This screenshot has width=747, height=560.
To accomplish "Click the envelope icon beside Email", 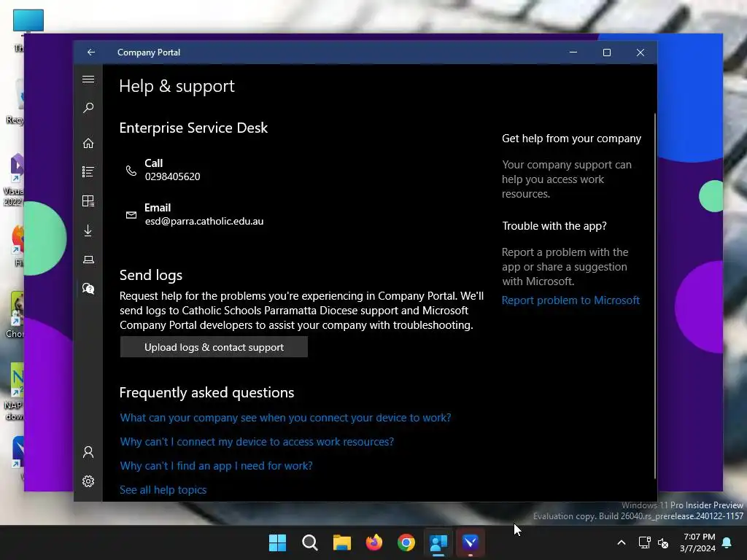I will (x=131, y=215).
